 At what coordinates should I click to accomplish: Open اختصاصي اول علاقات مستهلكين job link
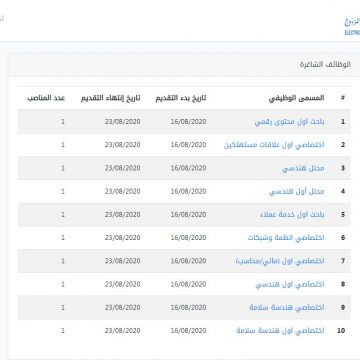click(274, 145)
